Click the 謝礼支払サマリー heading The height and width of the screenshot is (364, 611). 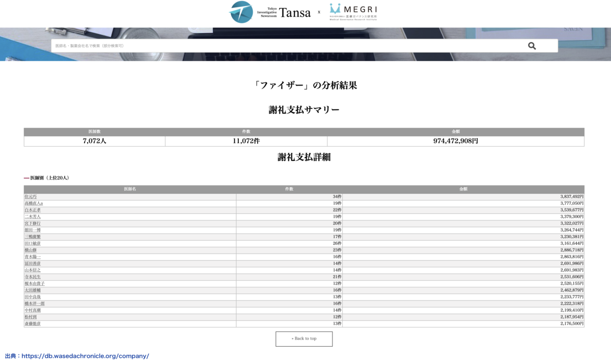304,110
